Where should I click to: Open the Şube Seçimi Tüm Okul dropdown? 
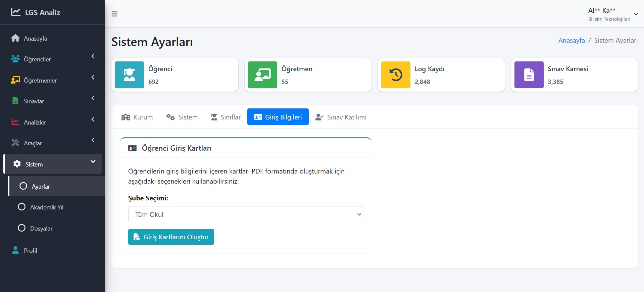pos(245,214)
